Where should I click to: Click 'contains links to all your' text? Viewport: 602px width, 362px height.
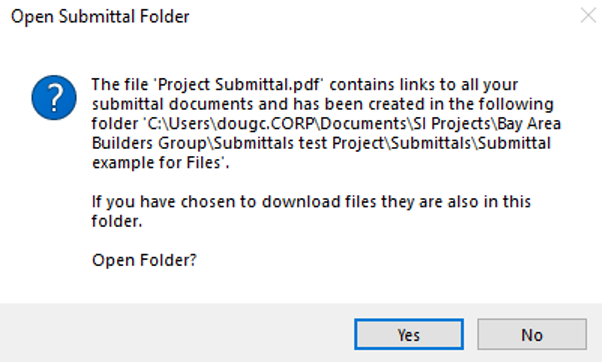424,84
